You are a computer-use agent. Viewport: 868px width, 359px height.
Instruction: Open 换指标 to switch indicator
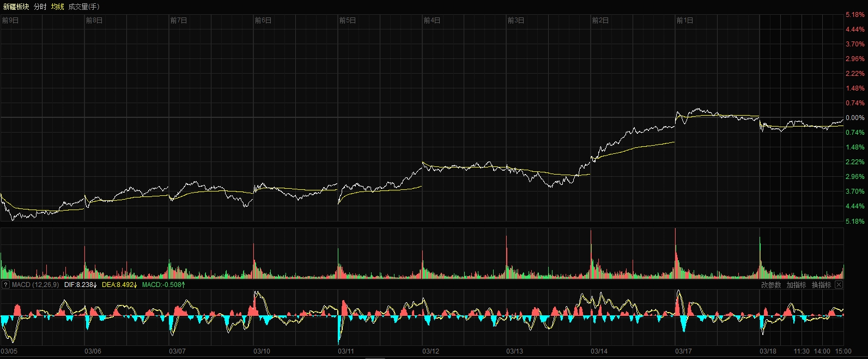coord(821,285)
